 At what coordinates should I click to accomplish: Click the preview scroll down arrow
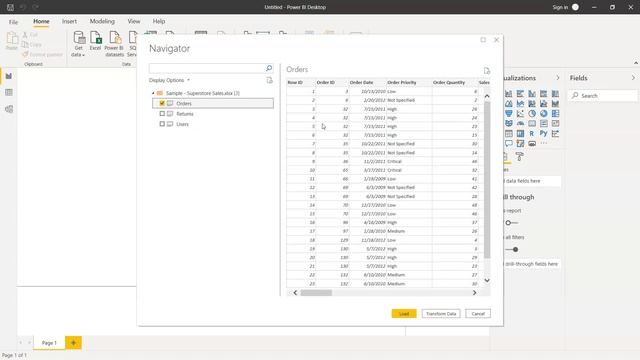487,280
